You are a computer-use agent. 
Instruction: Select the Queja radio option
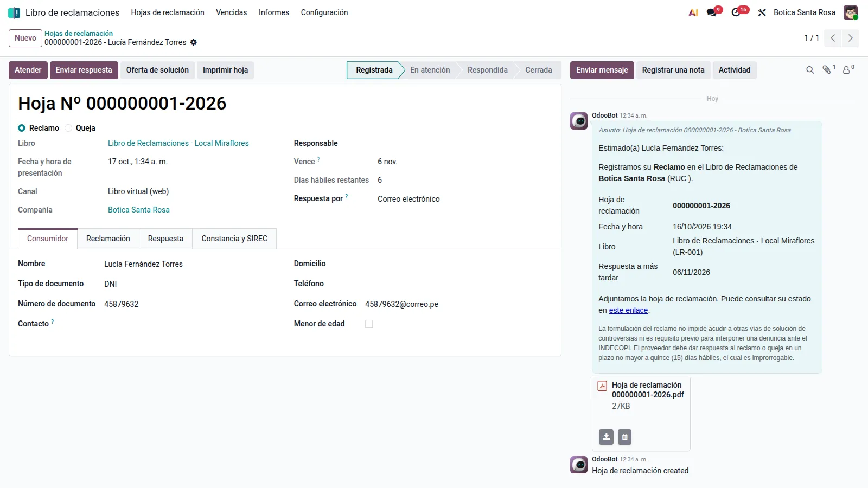tap(68, 128)
